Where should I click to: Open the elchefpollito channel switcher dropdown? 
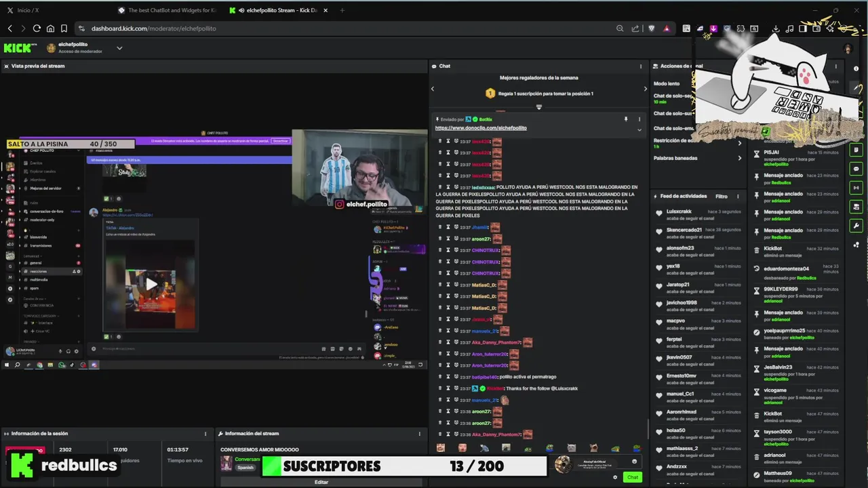pos(119,48)
